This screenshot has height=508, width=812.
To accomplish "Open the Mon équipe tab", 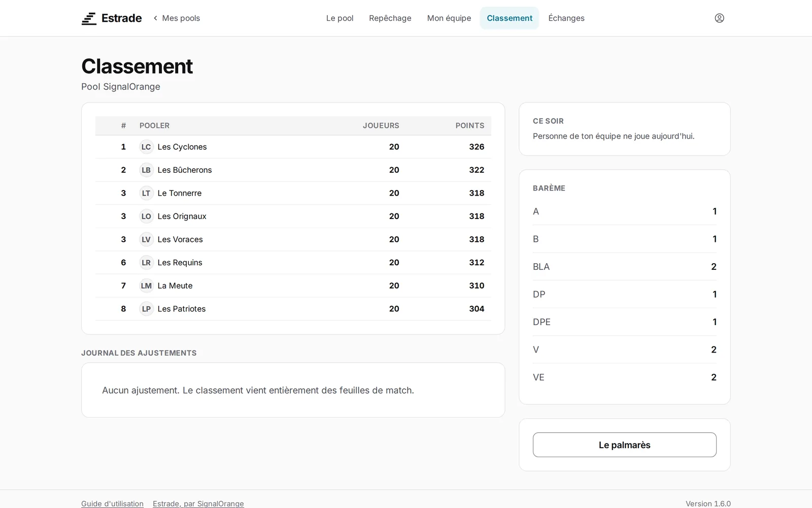I will pyautogui.click(x=449, y=18).
